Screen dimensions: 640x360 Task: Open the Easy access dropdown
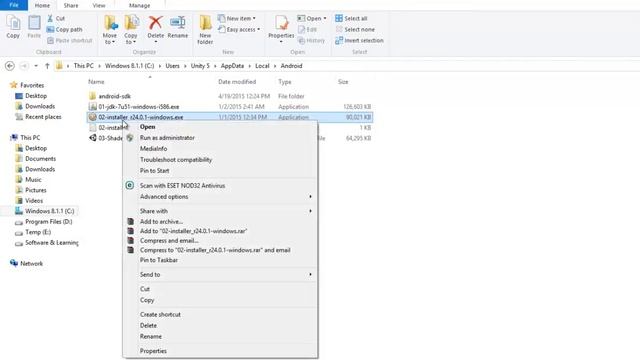(239, 29)
